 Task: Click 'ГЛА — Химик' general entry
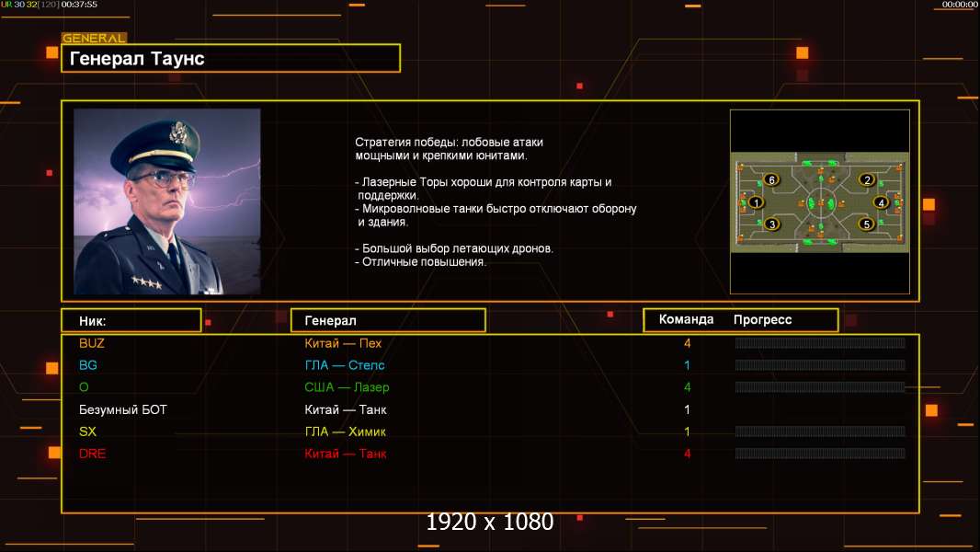pos(345,431)
